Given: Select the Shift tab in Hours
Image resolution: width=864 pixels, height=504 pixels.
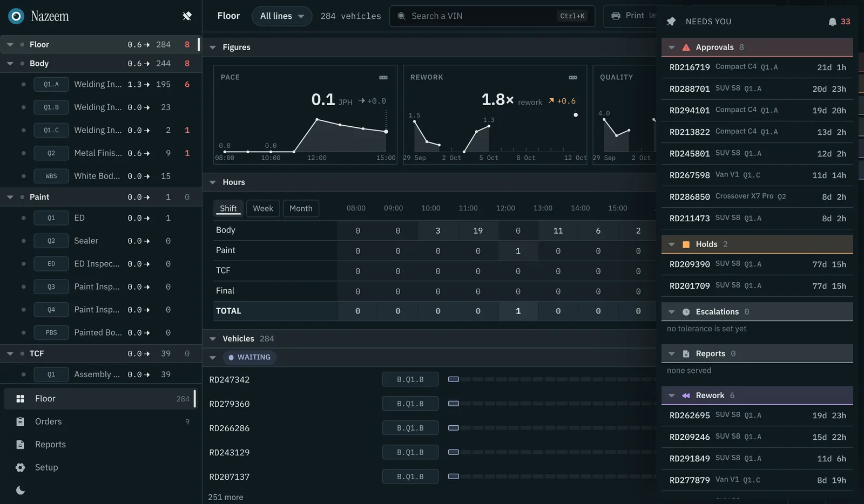Looking at the screenshot, I should (228, 208).
